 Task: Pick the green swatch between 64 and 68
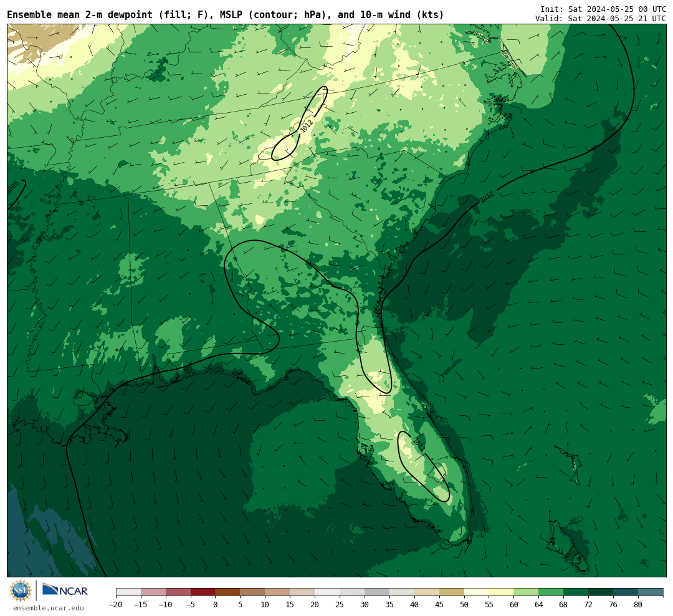551,592
